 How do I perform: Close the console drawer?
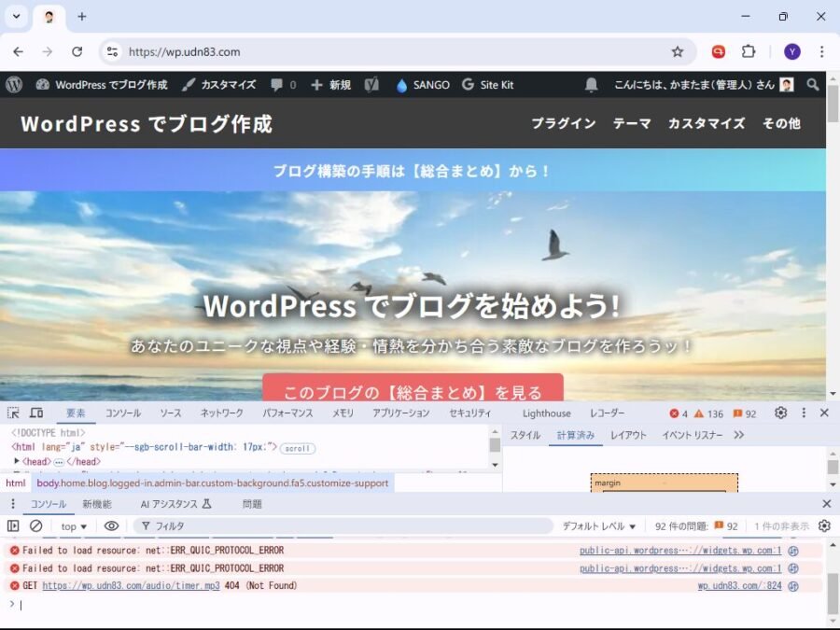coord(827,504)
